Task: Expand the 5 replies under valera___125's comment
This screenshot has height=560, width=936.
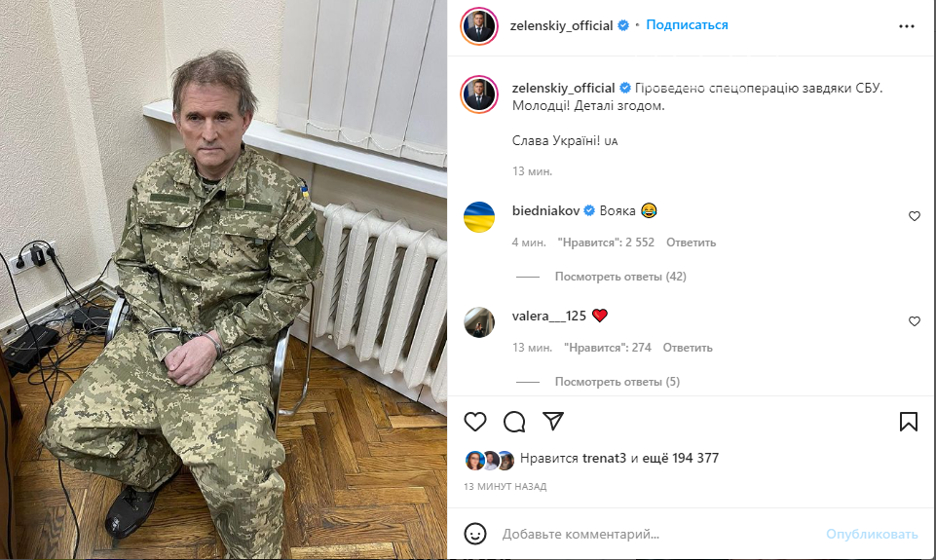Action: pyautogui.click(x=618, y=382)
